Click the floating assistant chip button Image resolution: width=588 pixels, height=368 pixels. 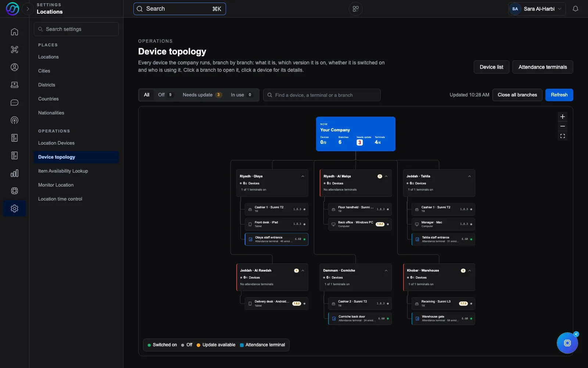(x=567, y=343)
